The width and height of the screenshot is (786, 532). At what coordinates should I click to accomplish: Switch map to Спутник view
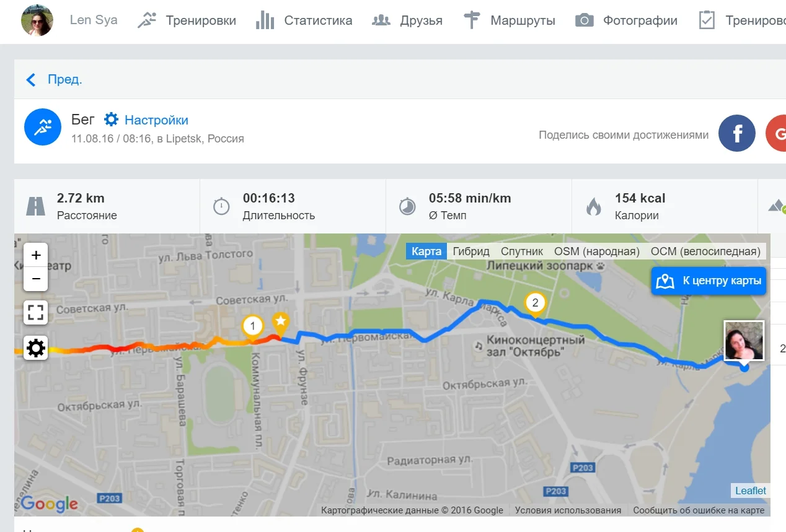[522, 251]
